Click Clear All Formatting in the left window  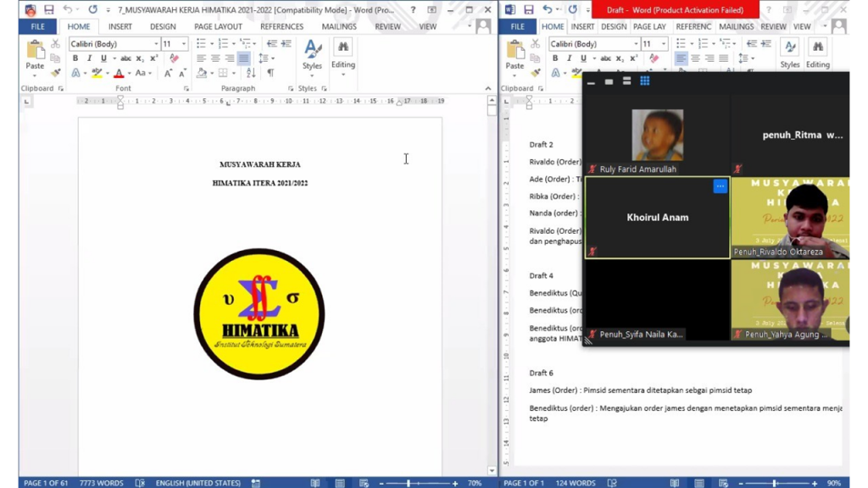pos(175,58)
